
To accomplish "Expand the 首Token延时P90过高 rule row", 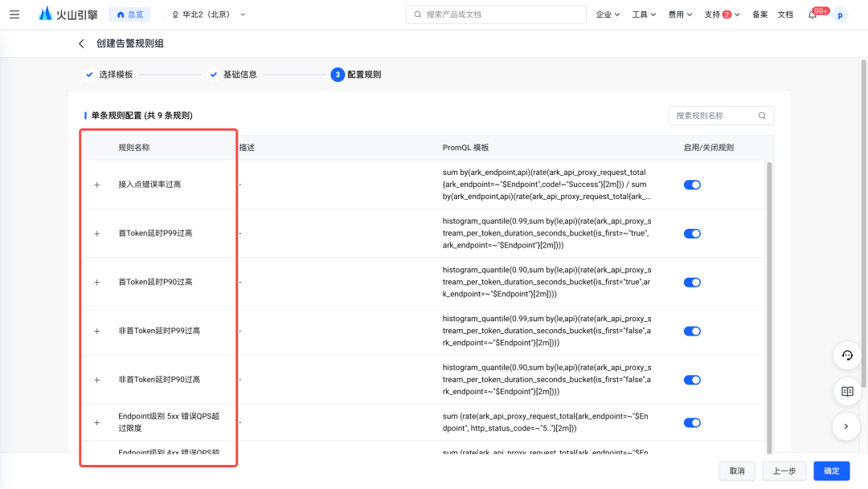I will (97, 282).
